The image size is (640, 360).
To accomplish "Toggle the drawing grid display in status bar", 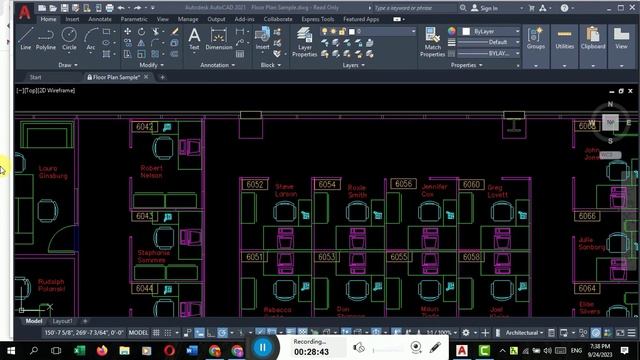I will click(x=156, y=333).
